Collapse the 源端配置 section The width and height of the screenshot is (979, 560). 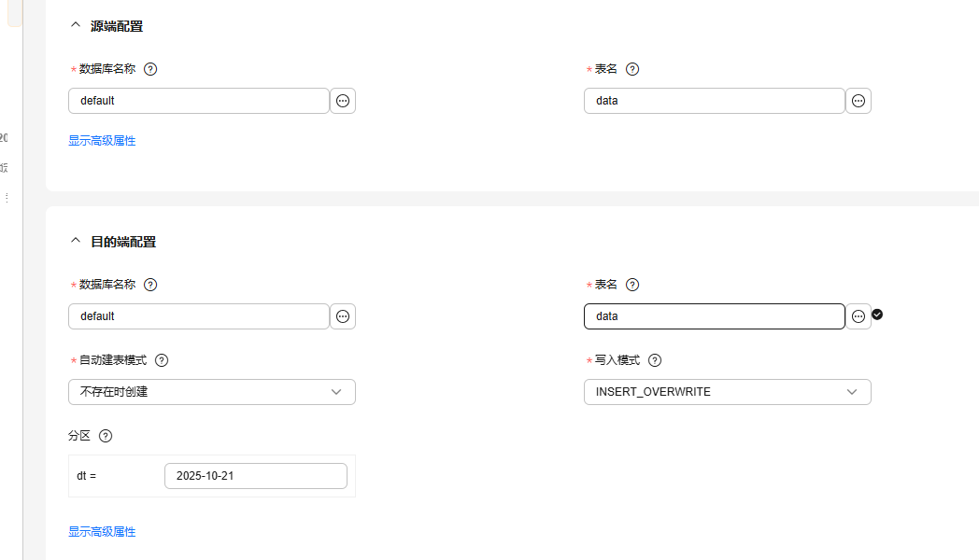76,25
